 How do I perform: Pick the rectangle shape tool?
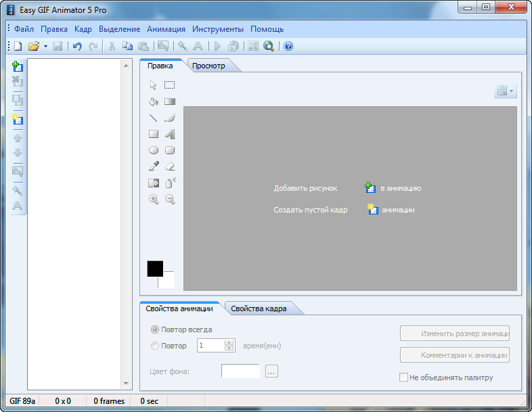(154, 134)
